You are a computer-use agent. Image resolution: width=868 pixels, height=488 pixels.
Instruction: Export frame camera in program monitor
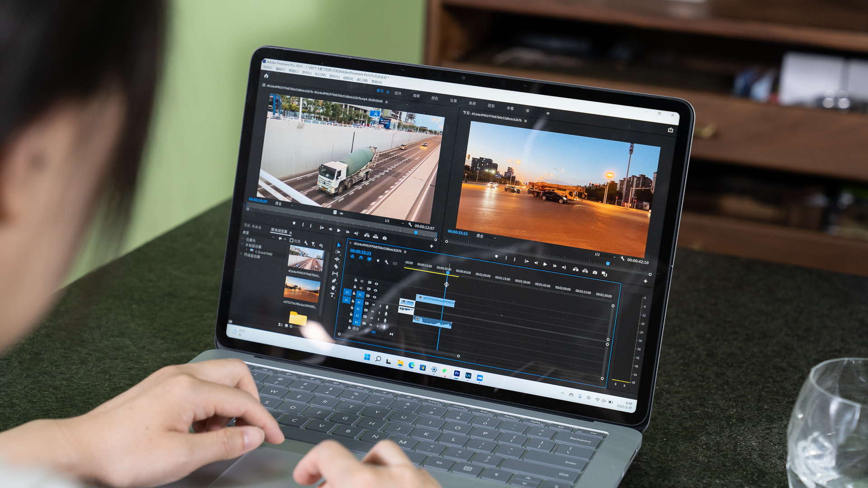point(595,272)
